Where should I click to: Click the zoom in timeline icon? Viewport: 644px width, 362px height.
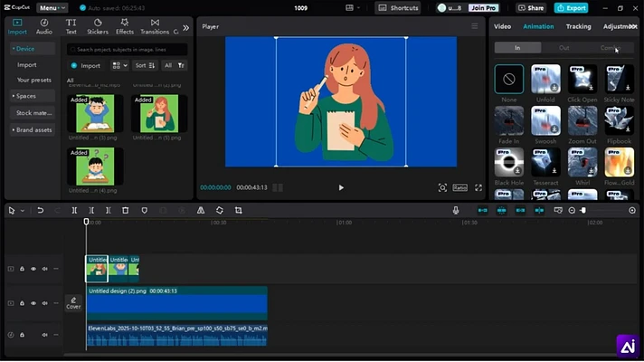pyautogui.click(x=632, y=210)
